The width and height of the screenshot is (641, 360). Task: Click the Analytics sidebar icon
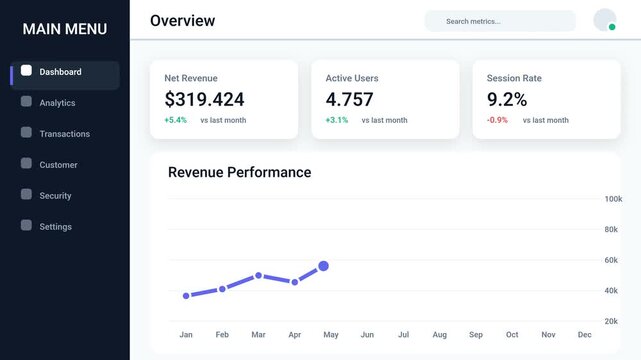coord(26,101)
